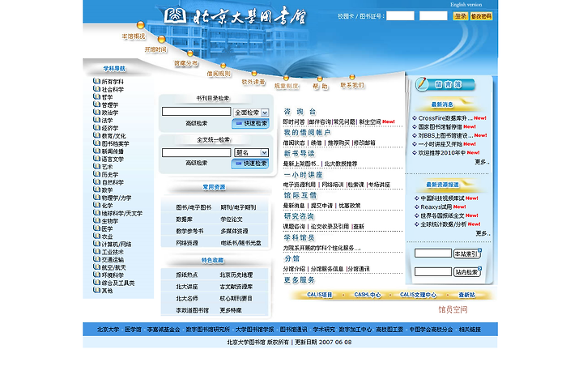Viewport: 583px width, 392px height.
Task: Click the orange ball above 帮助
Action: pyautogui.click(x=319, y=79)
